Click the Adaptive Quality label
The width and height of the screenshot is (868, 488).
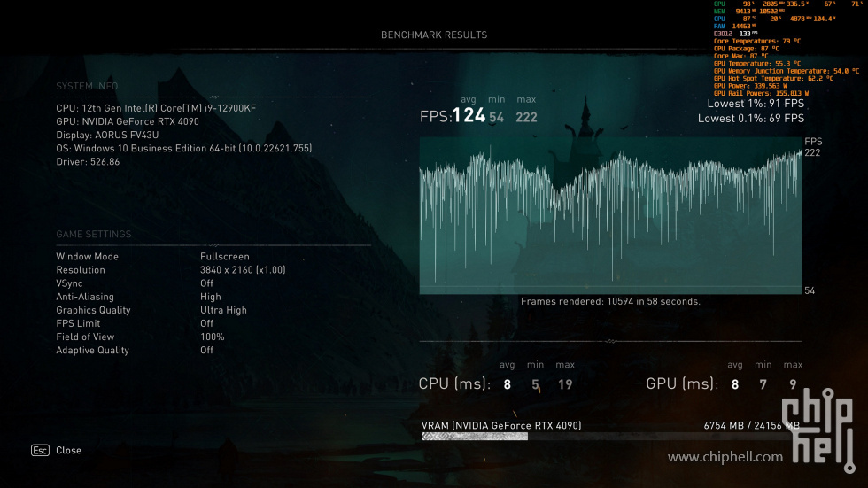(x=92, y=350)
